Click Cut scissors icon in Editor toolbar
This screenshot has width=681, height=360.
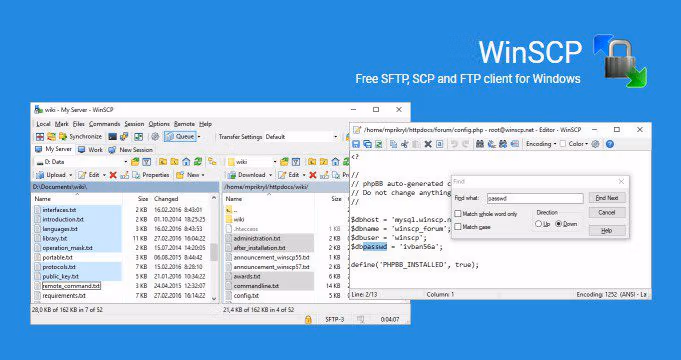click(x=405, y=144)
